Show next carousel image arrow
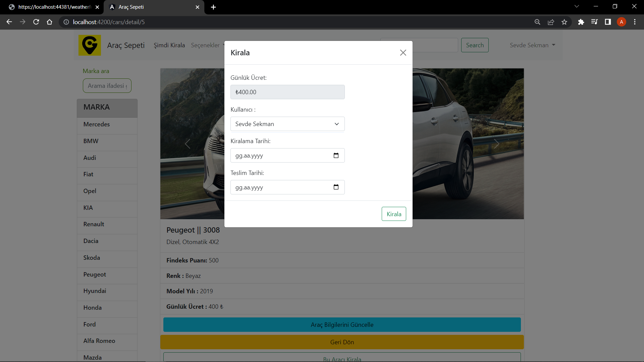 tap(496, 144)
